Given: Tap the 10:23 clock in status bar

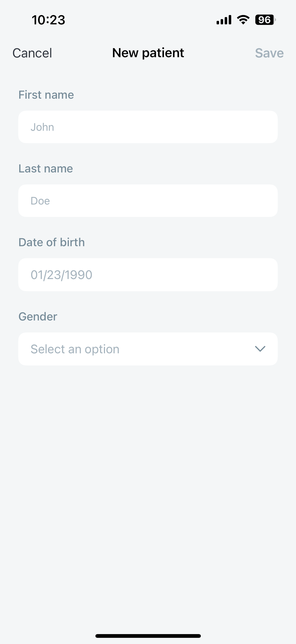Looking at the screenshot, I should tap(48, 20).
